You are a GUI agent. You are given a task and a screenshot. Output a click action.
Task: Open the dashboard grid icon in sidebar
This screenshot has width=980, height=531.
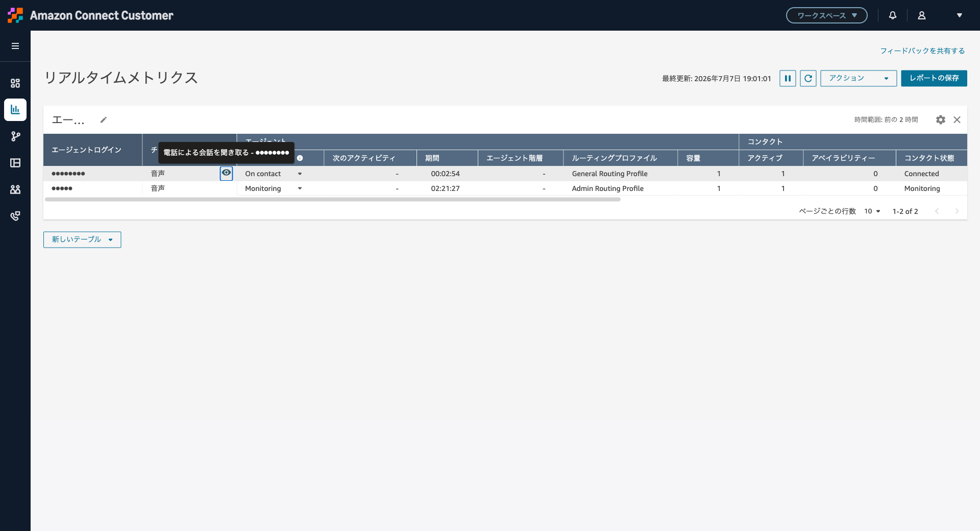click(x=15, y=83)
